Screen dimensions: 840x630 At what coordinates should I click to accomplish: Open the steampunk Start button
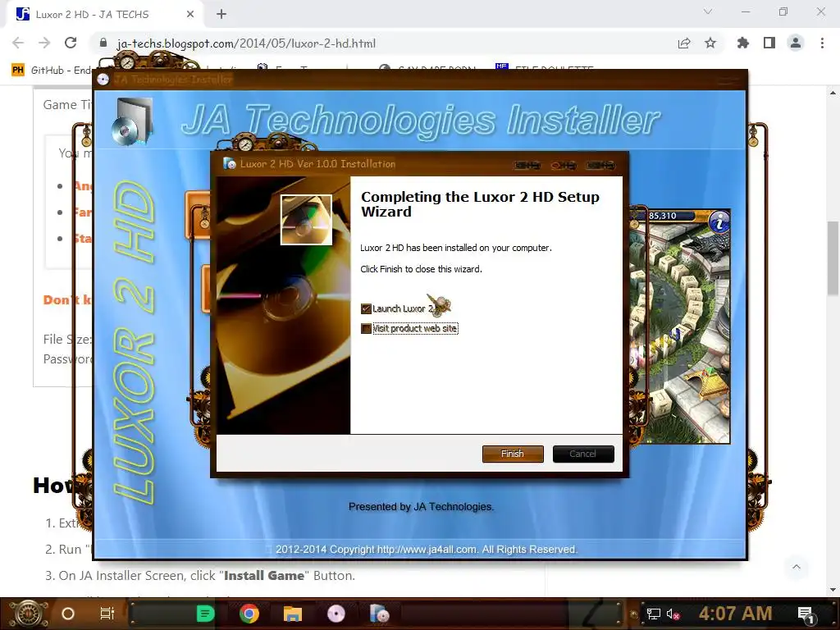28,614
